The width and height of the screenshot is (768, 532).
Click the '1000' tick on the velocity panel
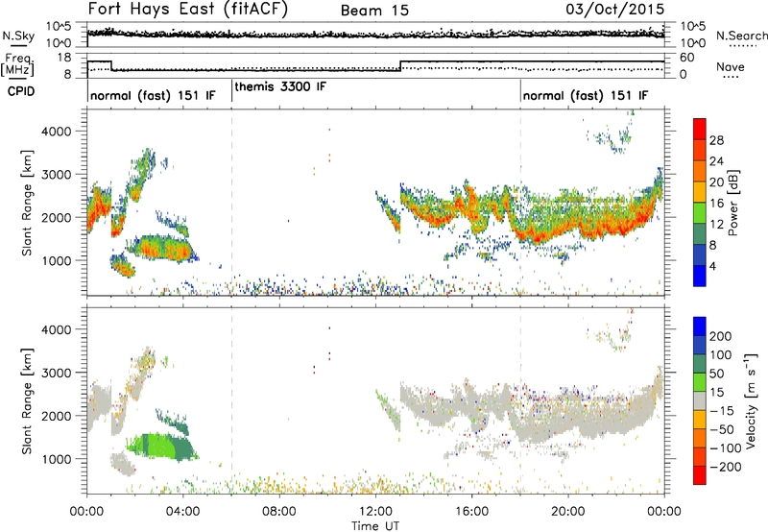click(x=56, y=459)
